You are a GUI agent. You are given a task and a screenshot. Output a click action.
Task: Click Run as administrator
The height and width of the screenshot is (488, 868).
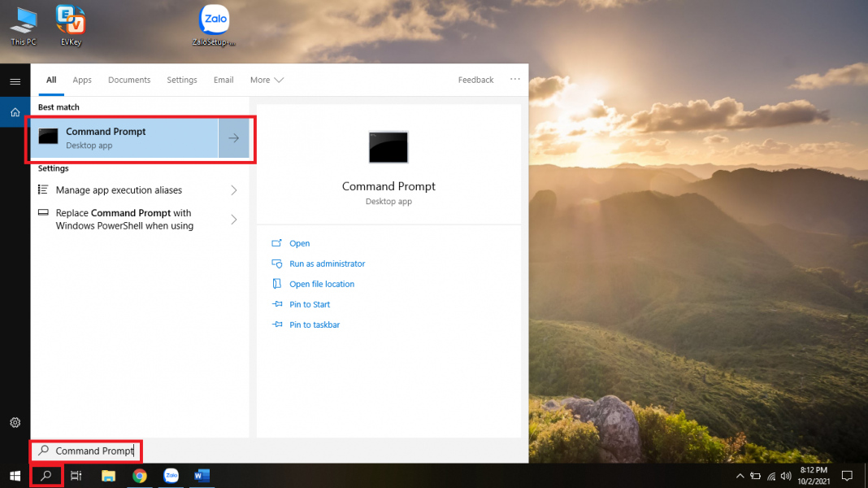click(327, 264)
